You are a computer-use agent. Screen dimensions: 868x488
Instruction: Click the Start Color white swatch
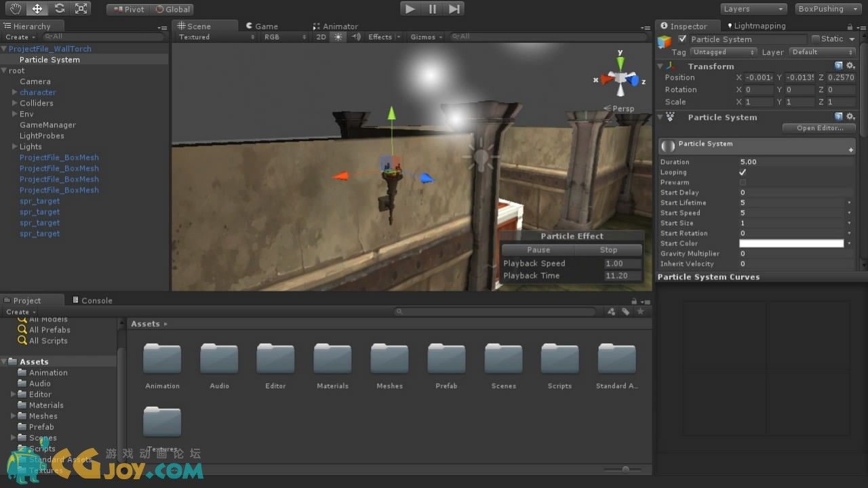coord(791,243)
